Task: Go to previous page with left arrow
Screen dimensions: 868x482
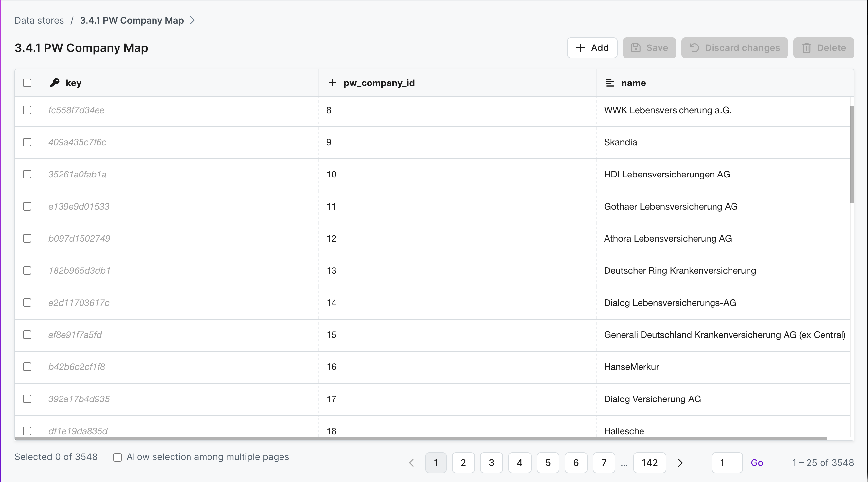Action: [x=411, y=463]
